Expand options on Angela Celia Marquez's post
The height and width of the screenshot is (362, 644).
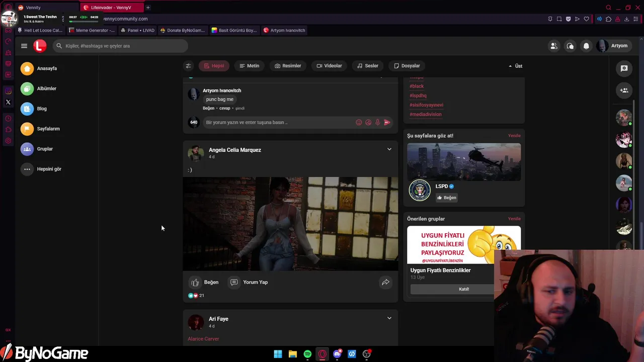click(389, 149)
